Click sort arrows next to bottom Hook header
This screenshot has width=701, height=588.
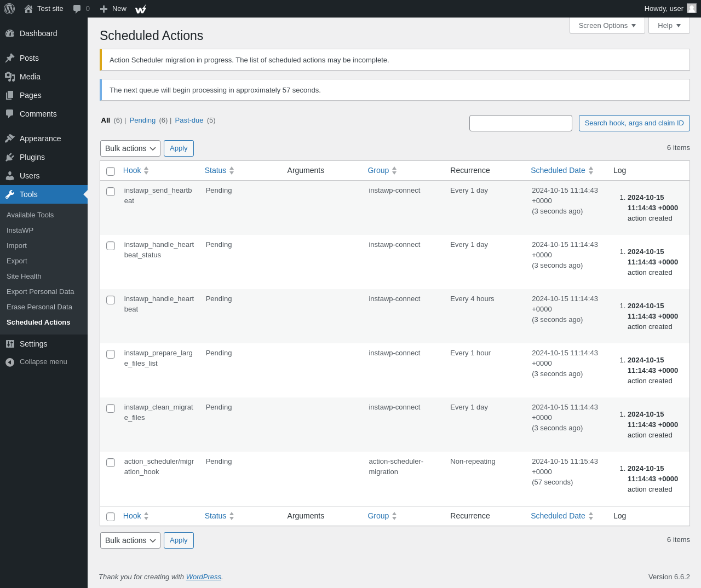[146, 516]
